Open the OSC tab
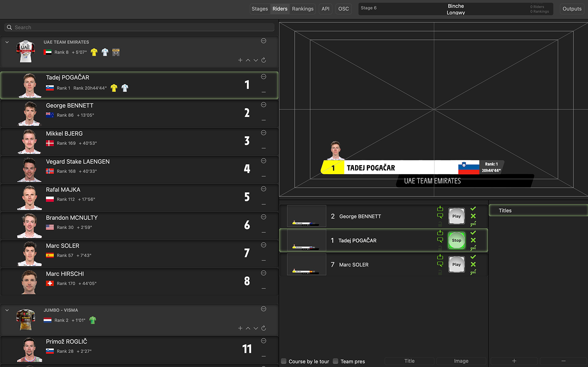 (x=344, y=9)
